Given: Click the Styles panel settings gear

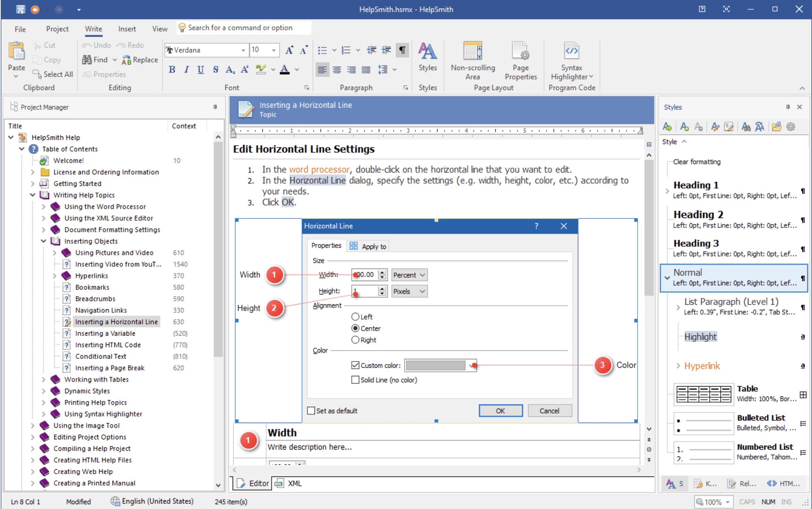Looking at the screenshot, I should tap(791, 127).
